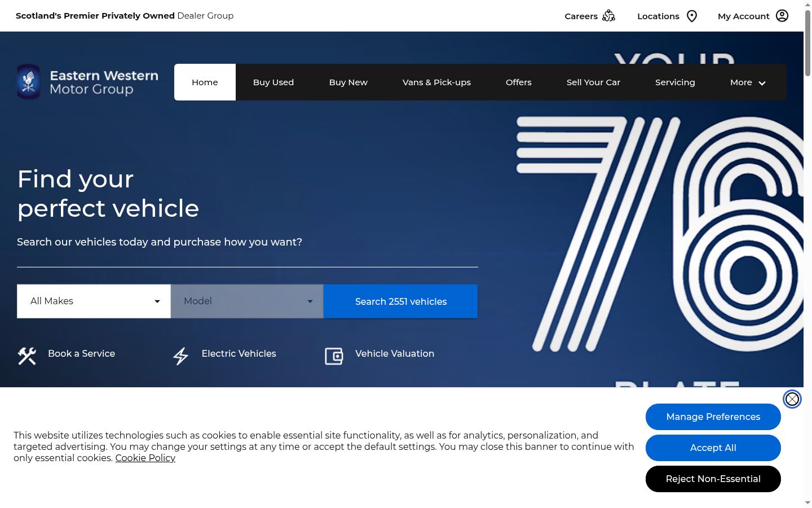Click Search 2551 vehicles button

(x=401, y=301)
